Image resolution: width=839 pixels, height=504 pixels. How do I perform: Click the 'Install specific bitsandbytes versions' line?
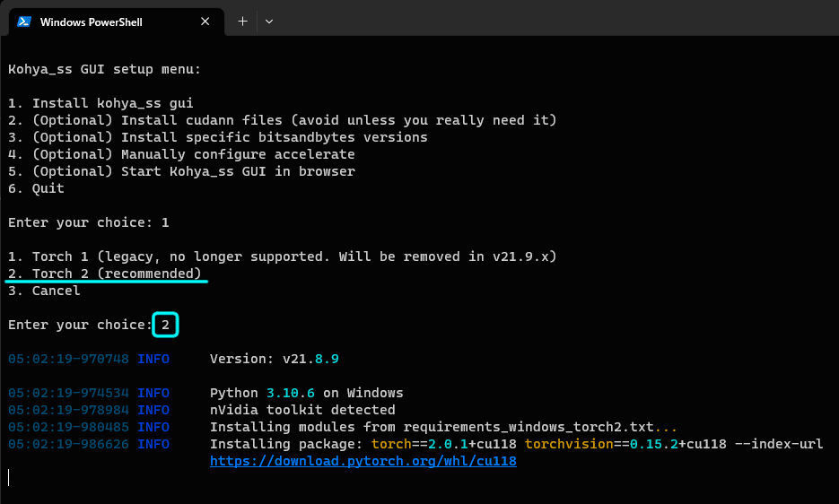tap(218, 137)
